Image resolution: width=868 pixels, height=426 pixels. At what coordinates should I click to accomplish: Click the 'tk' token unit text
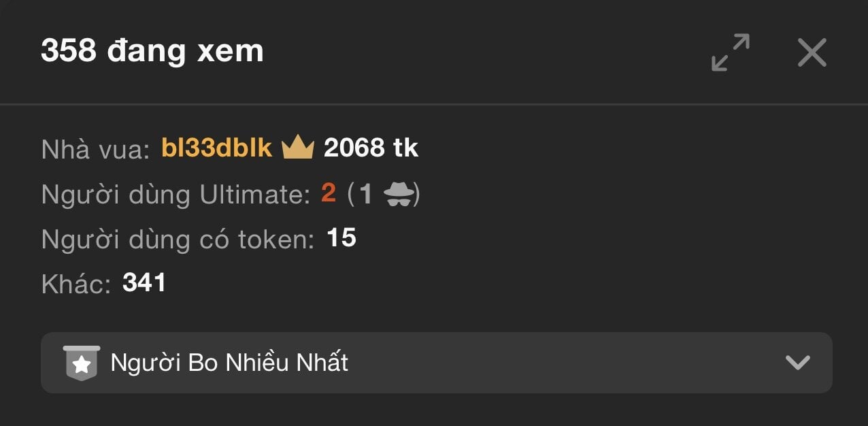tap(405, 148)
